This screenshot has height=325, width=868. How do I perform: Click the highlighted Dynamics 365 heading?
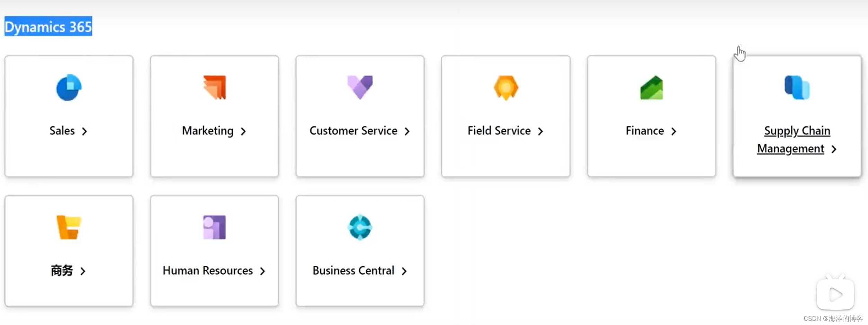point(48,26)
